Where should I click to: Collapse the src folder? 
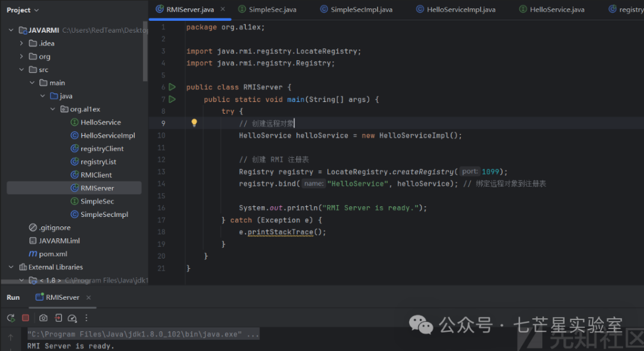click(x=21, y=69)
